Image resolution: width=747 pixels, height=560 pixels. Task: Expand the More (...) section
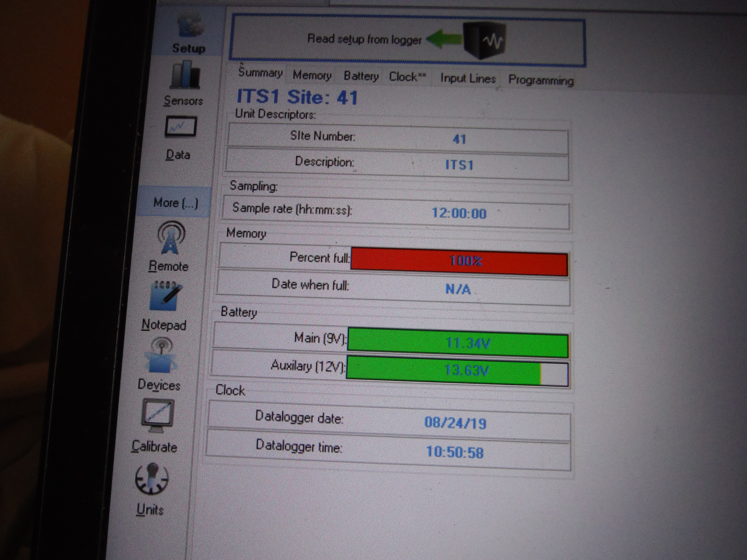point(176,203)
